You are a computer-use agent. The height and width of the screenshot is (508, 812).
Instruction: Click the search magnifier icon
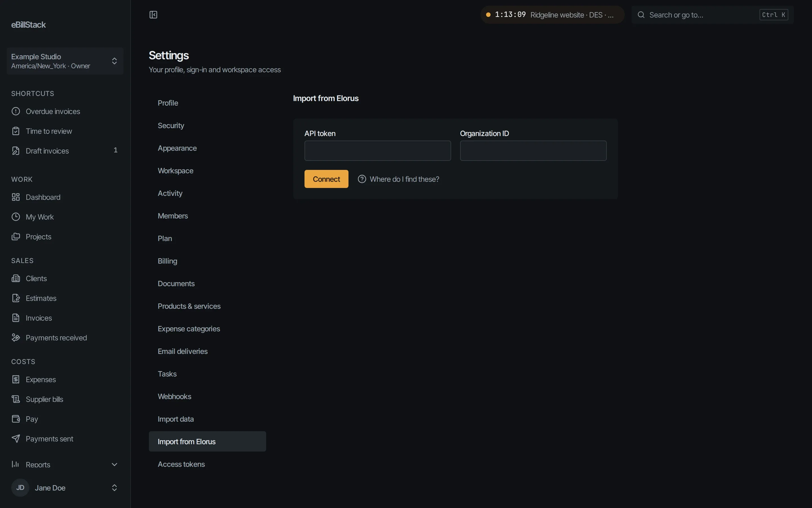pyautogui.click(x=641, y=15)
